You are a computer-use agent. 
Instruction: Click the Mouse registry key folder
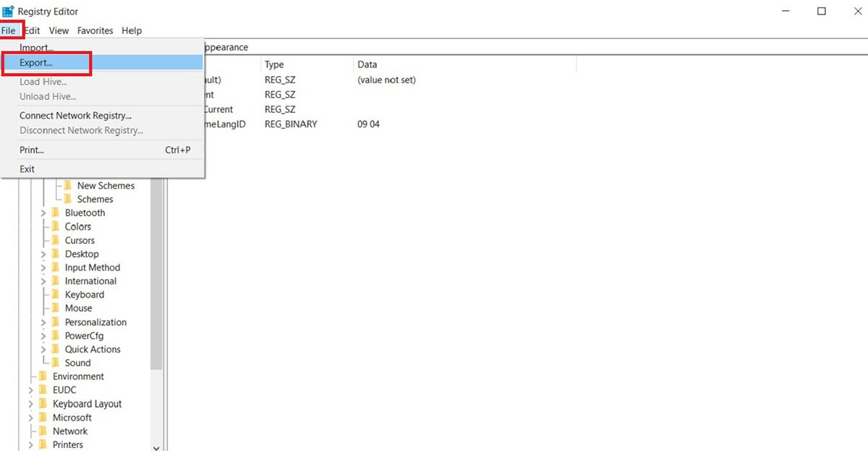point(78,308)
